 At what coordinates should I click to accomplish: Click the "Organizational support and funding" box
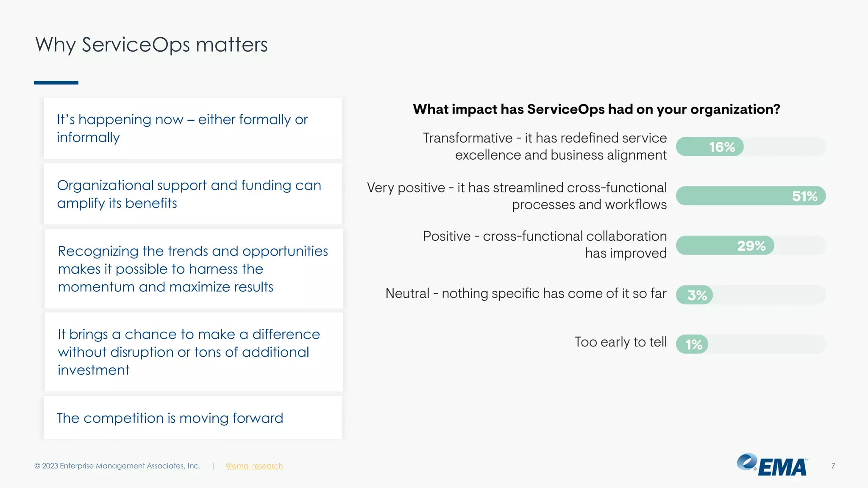point(193,194)
